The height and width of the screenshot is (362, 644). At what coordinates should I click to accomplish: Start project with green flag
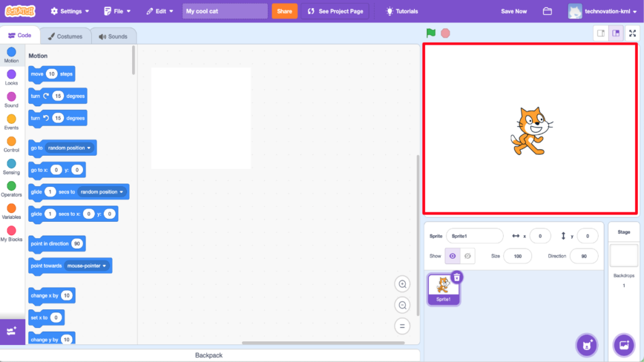click(431, 33)
